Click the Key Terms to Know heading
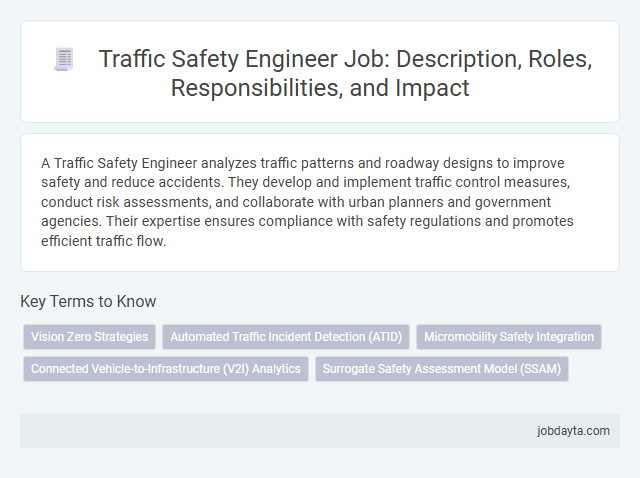This screenshot has height=478, width=640. [88, 301]
